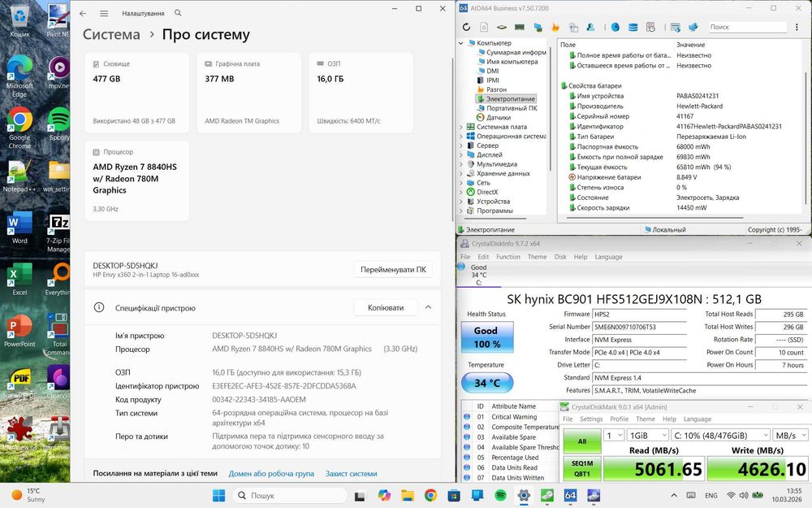Expand Дисплей tree node in AIDA64

pos(461,155)
